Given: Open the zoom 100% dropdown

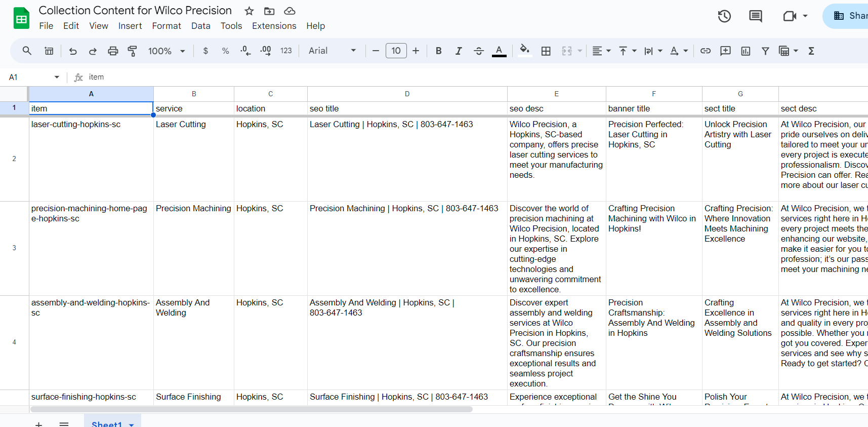Looking at the screenshot, I should 167,51.
